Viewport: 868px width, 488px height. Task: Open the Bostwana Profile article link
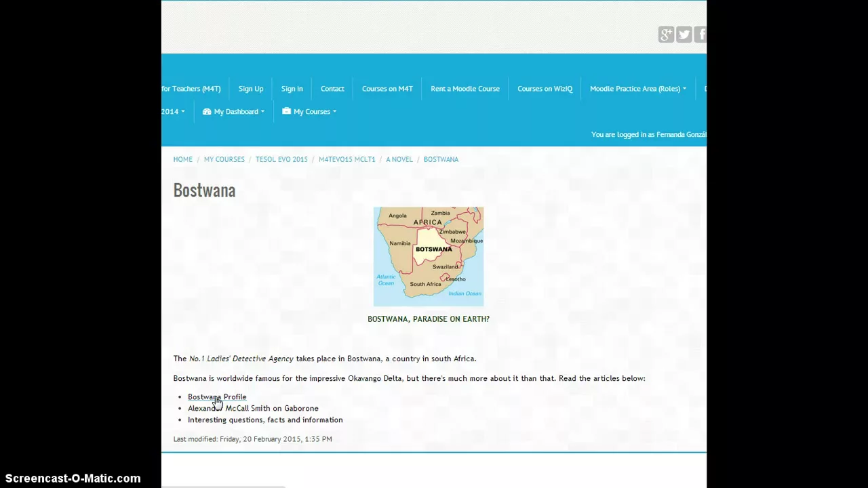coord(217,397)
